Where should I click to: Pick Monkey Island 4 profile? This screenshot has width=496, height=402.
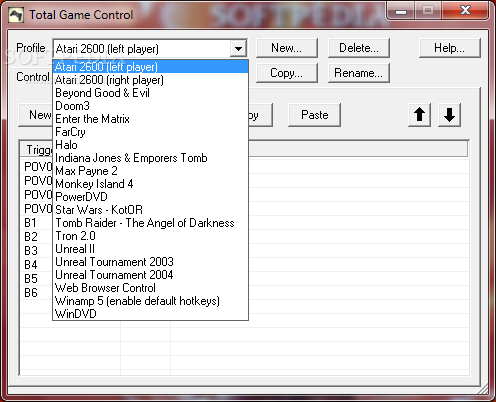click(150, 184)
